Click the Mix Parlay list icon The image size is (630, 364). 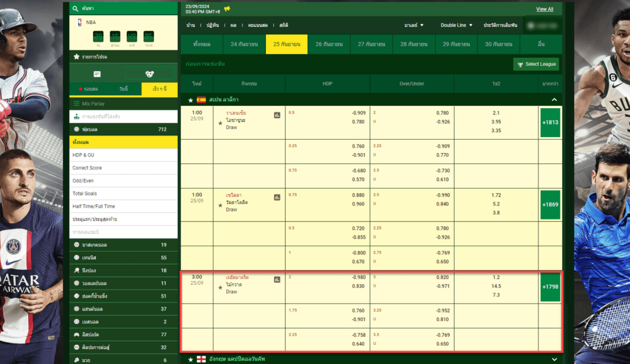pyautogui.click(x=76, y=104)
